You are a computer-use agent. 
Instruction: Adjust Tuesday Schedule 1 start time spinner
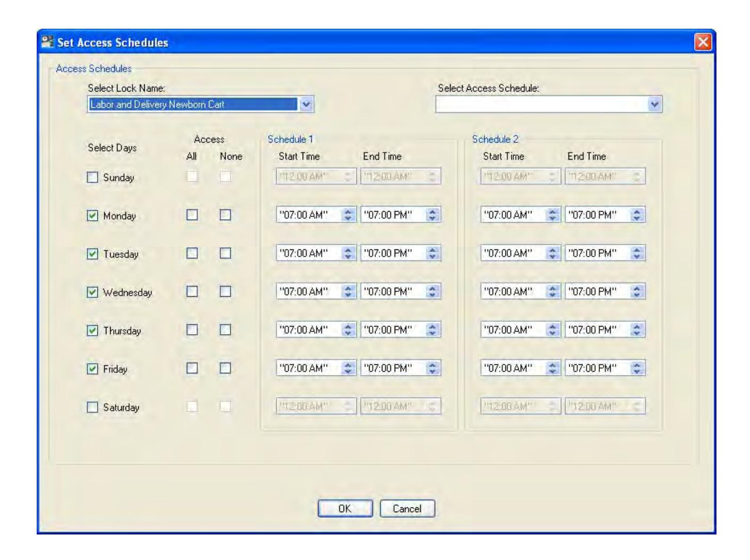[348, 253]
